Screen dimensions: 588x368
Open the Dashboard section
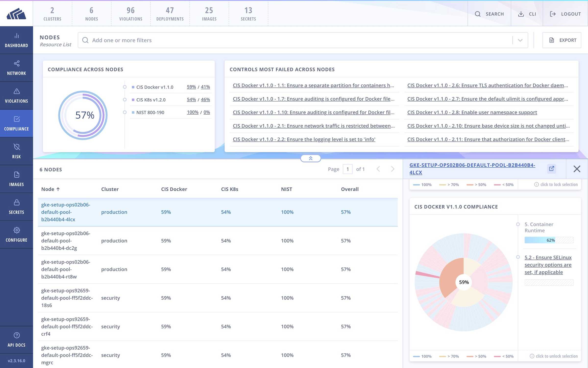16,40
